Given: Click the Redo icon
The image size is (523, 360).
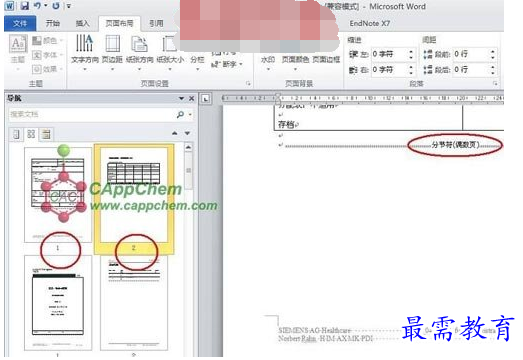Looking at the screenshot, I should click(x=56, y=6).
